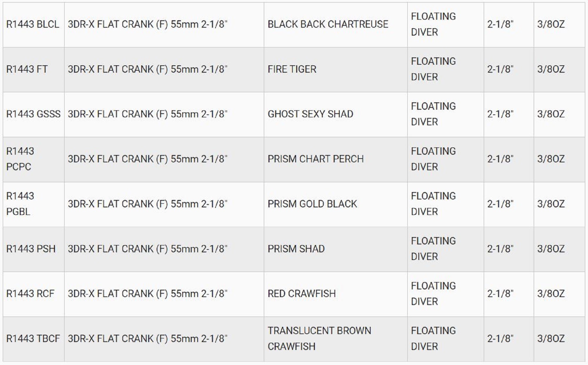The image size is (588, 365).
Task: Select the FIRE TIGER color cell
Action: pyautogui.click(x=292, y=69)
